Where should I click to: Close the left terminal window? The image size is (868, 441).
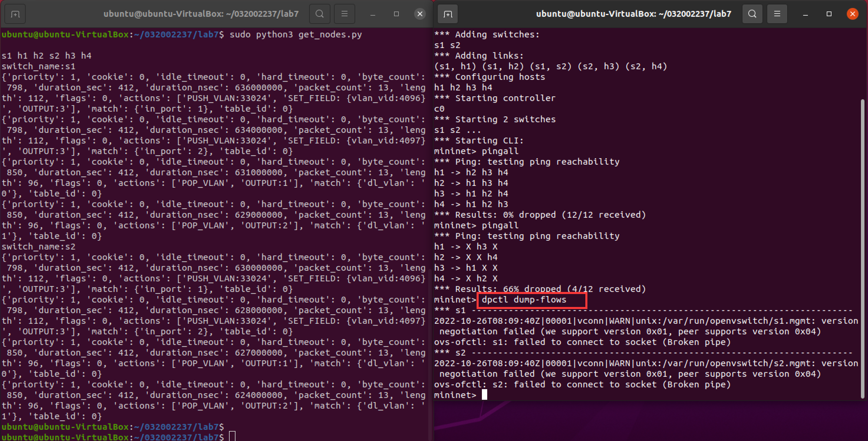[420, 14]
